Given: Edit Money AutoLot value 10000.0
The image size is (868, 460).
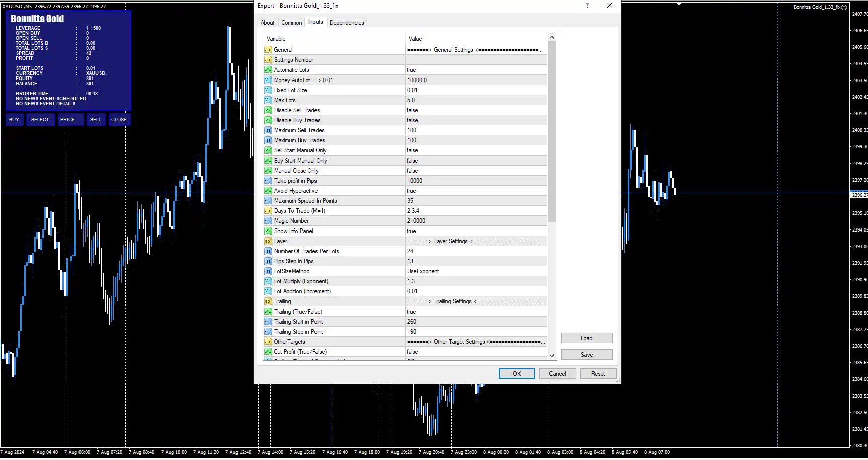Looking at the screenshot, I should tap(476, 80).
